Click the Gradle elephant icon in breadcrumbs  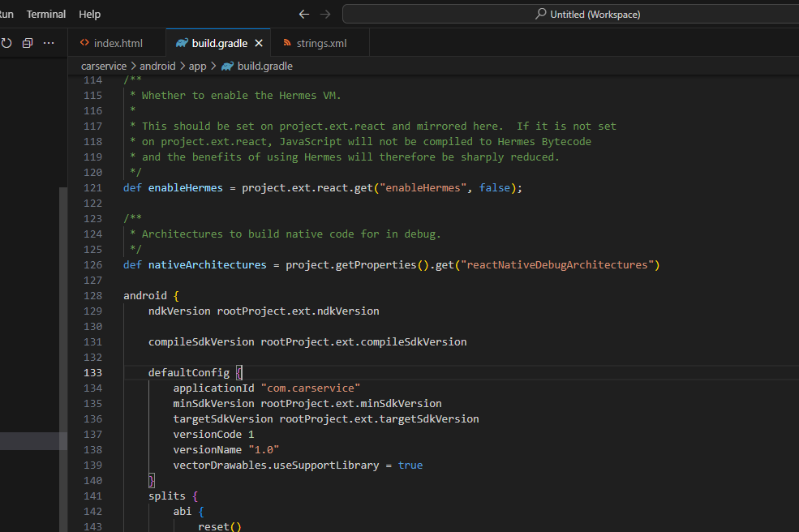[227, 66]
